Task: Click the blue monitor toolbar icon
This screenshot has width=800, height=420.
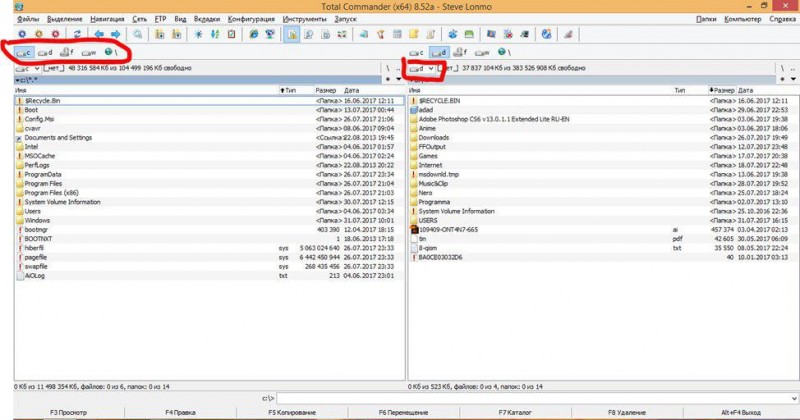Action: coord(491,34)
